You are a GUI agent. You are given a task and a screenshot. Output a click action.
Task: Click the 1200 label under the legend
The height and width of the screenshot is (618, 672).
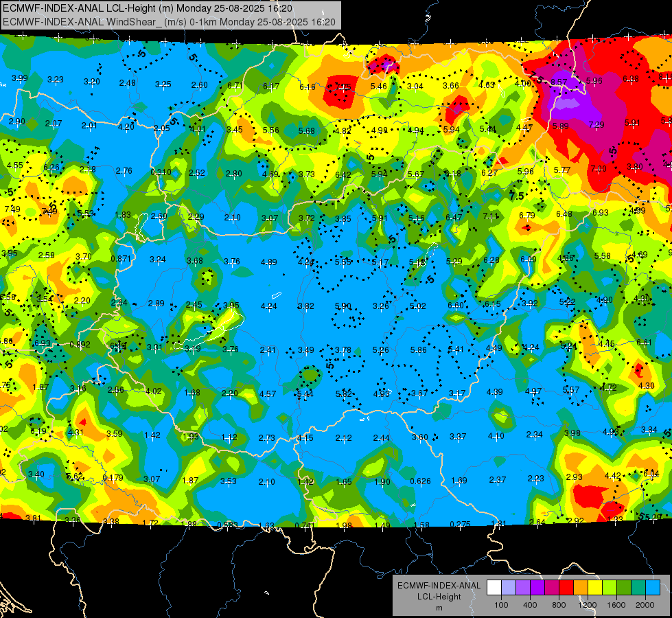coord(588,605)
